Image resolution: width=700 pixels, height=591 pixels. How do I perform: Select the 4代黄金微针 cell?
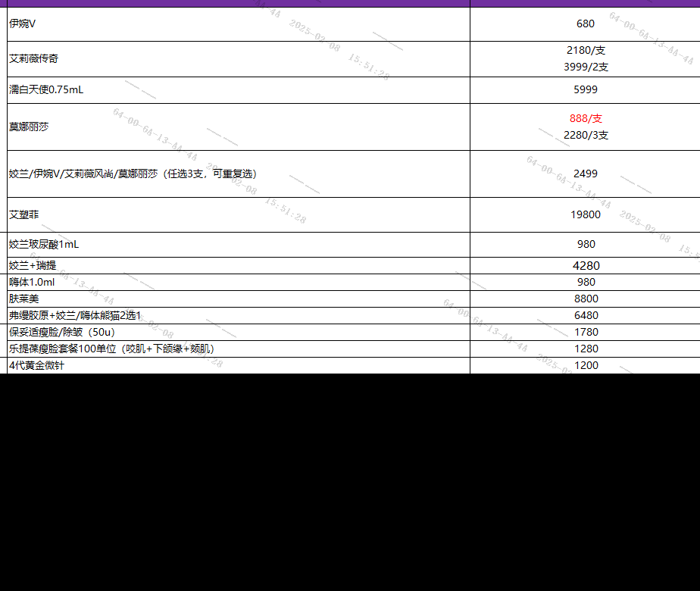(239, 365)
